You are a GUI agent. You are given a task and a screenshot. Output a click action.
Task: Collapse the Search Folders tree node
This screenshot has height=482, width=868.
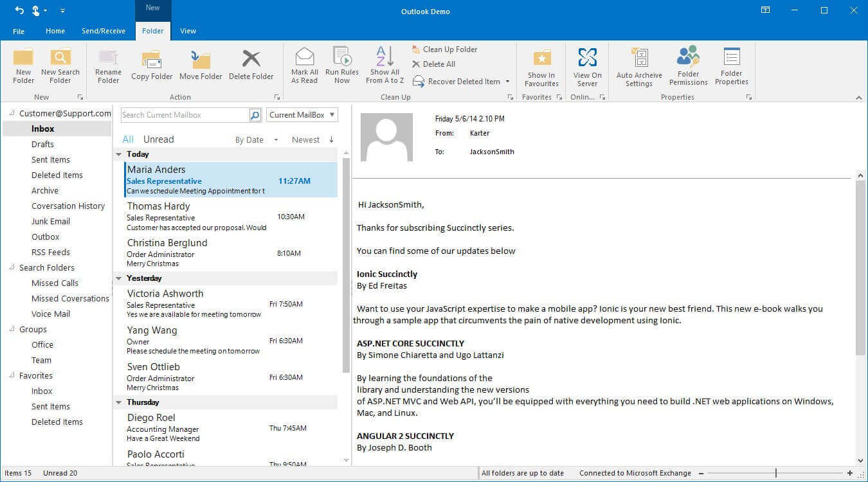click(13, 267)
